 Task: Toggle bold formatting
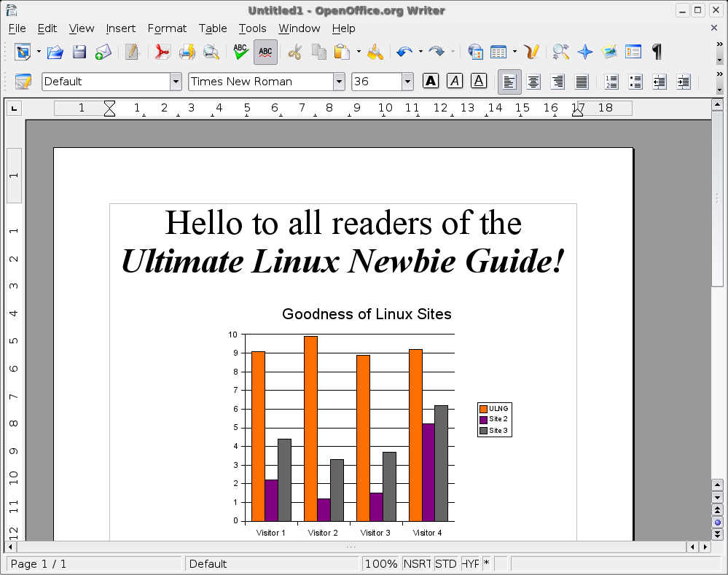click(431, 82)
